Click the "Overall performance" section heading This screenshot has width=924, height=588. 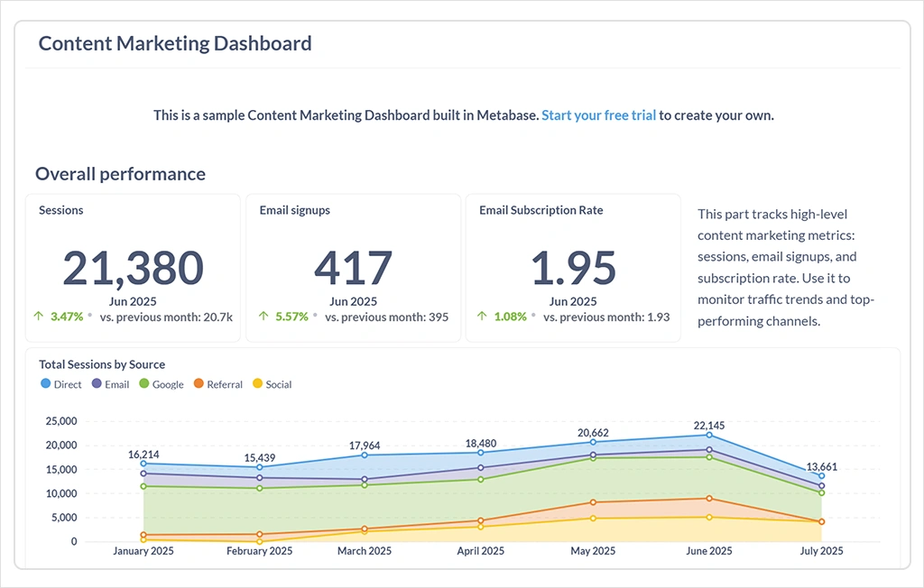click(x=120, y=174)
